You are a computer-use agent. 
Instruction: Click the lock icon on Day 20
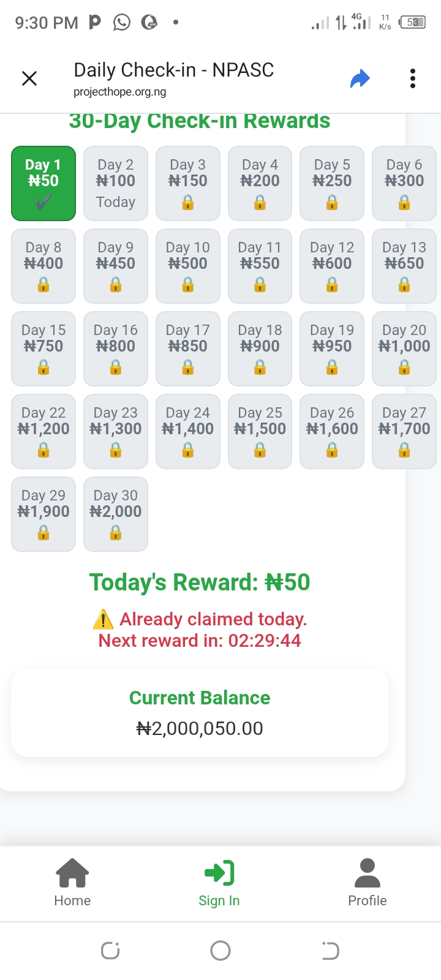(404, 367)
